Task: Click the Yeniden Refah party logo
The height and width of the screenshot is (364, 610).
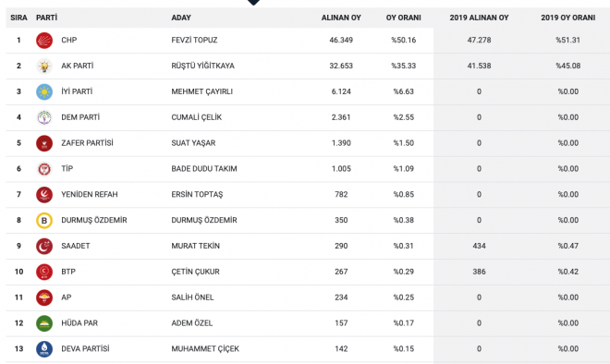Action: pyautogui.click(x=44, y=194)
